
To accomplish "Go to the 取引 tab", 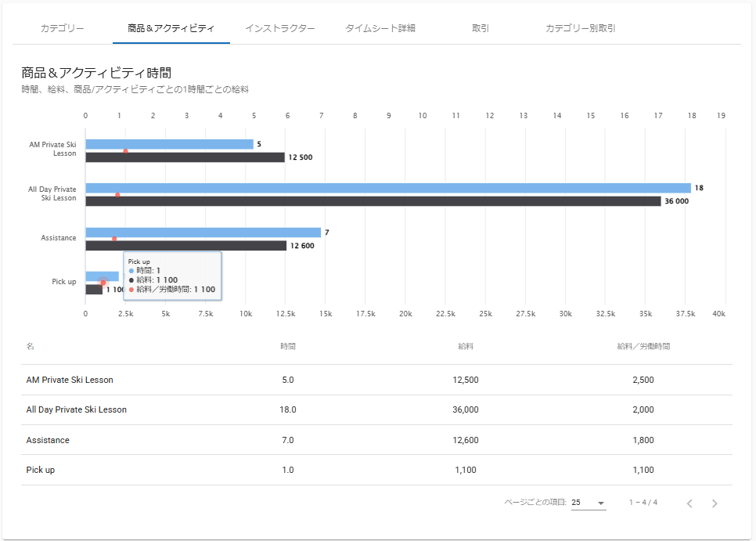I will coord(481,28).
